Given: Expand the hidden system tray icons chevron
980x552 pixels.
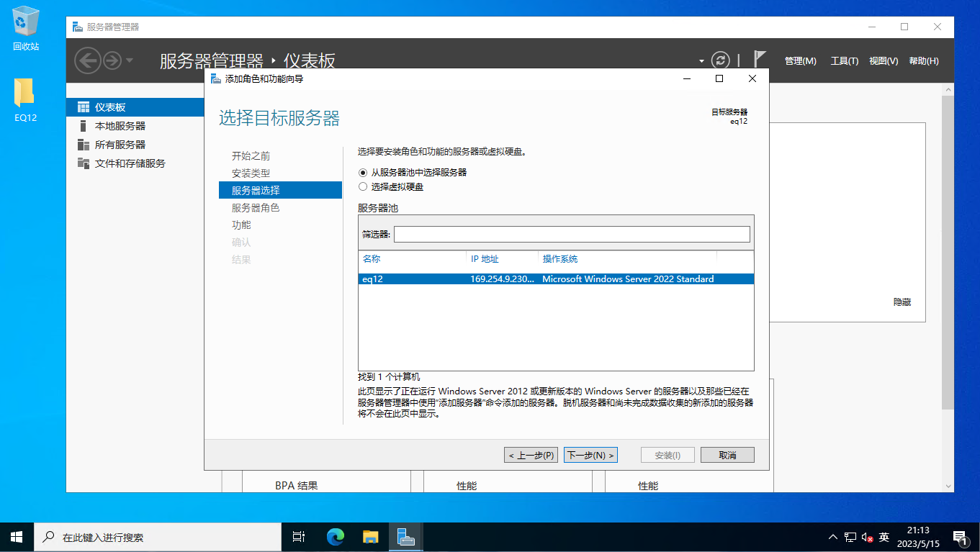Looking at the screenshot, I should (x=833, y=537).
